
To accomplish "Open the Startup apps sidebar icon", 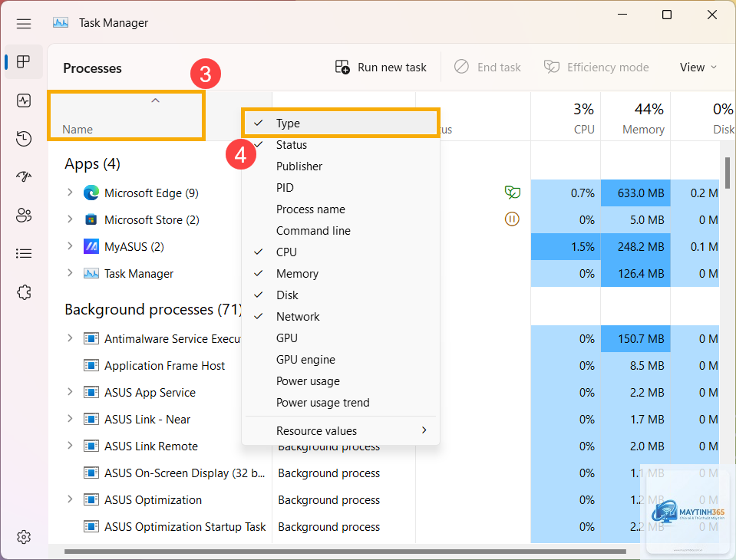I will point(24,176).
